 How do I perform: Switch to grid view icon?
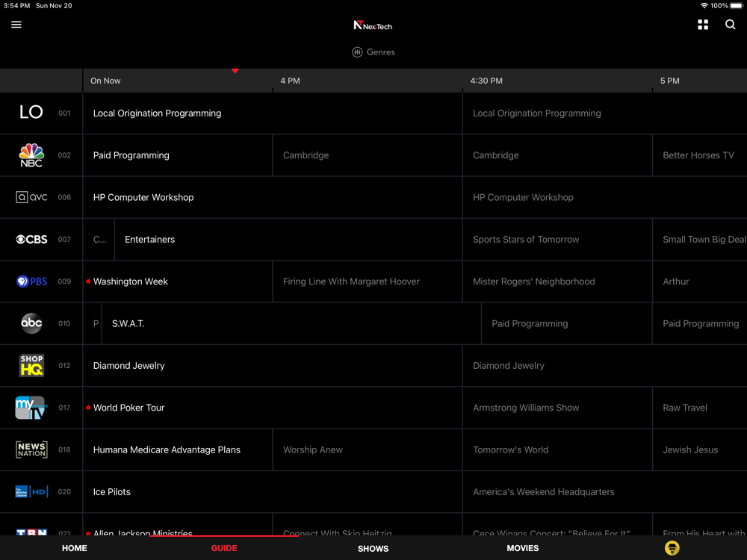click(x=703, y=25)
